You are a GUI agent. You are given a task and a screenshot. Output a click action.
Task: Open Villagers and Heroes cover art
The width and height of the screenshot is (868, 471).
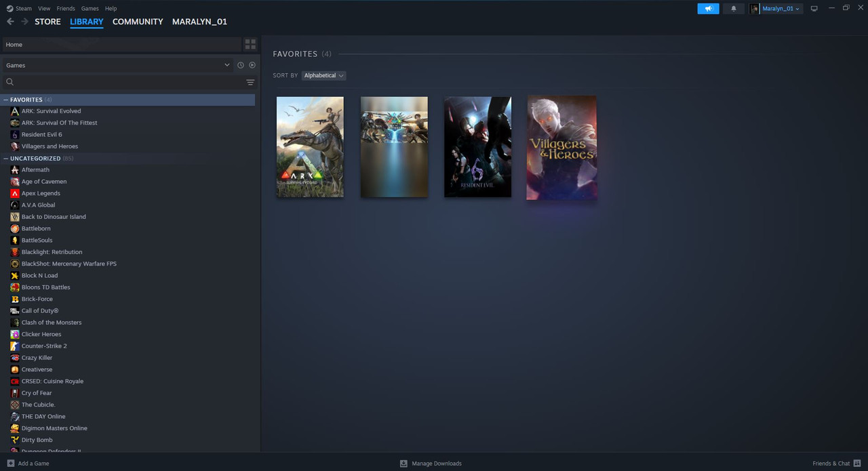pyautogui.click(x=562, y=148)
